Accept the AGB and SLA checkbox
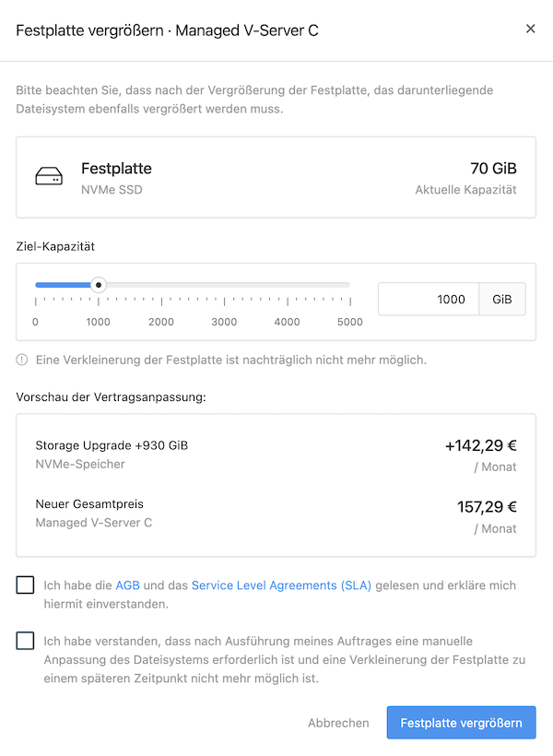The width and height of the screenshot is (553, 756). [x=25, y=585]
